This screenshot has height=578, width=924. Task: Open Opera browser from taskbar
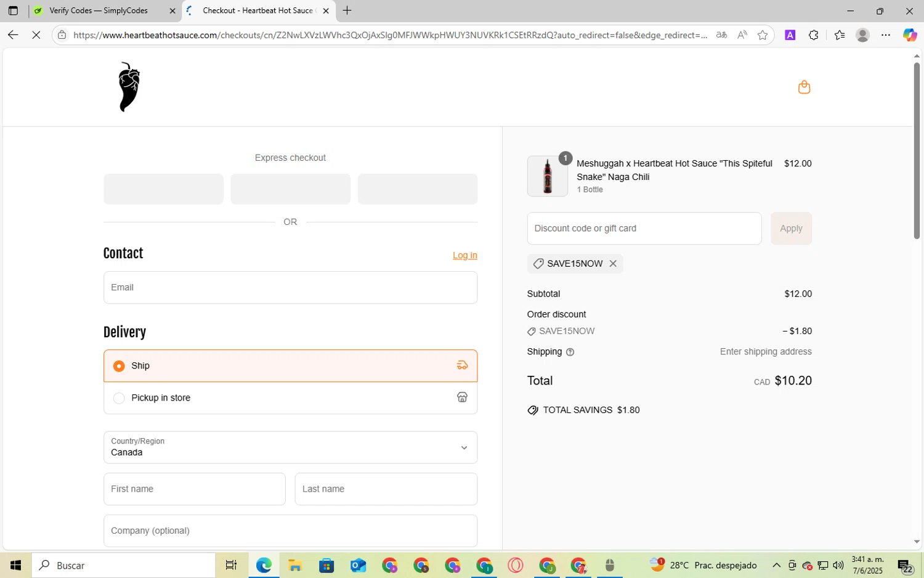coord(516,565)
